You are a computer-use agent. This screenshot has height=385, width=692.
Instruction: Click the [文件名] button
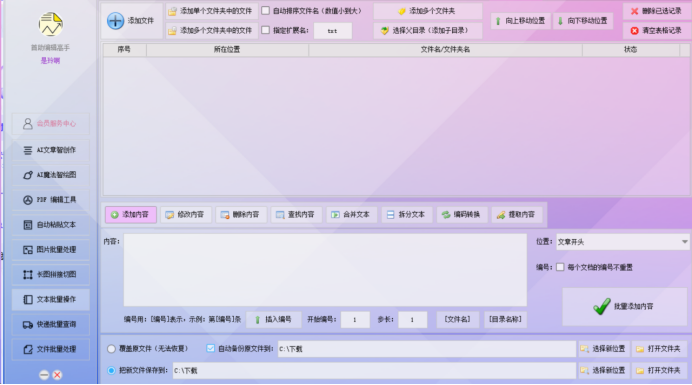point(458,319)
